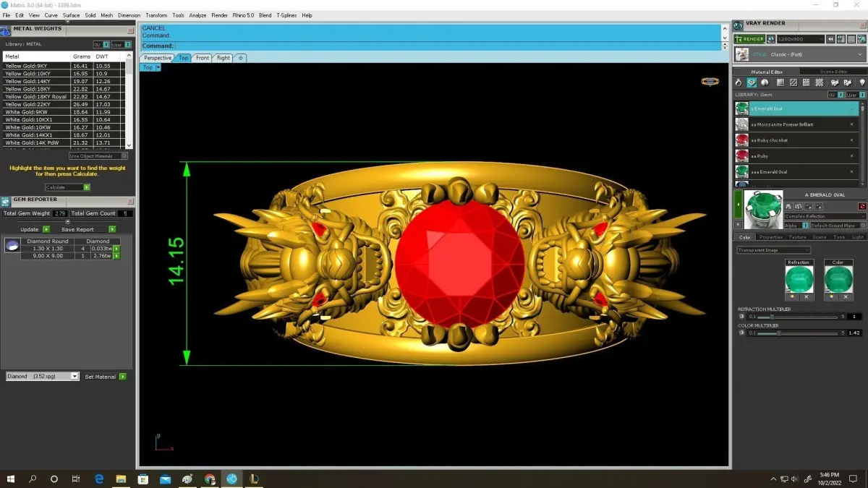Viewport: 868px width, 488px height.
Task: Click the Calculate button
Action: click(x=67, y=187)
